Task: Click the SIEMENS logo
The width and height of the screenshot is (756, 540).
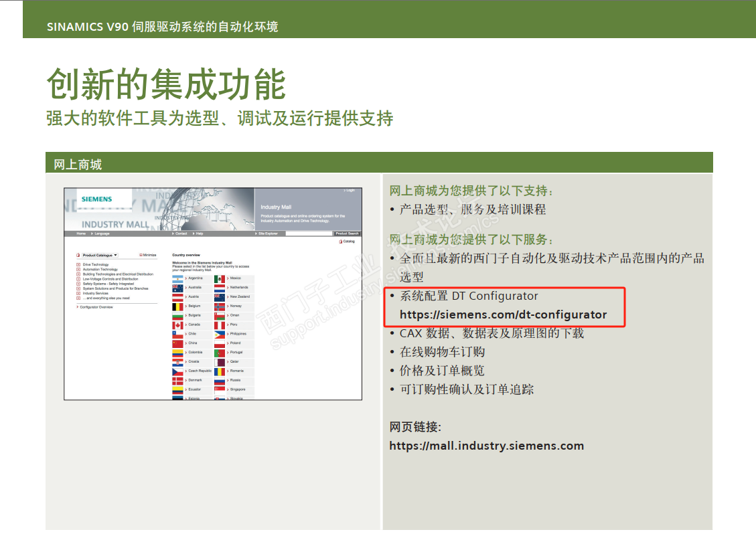Action: [96, 199]
